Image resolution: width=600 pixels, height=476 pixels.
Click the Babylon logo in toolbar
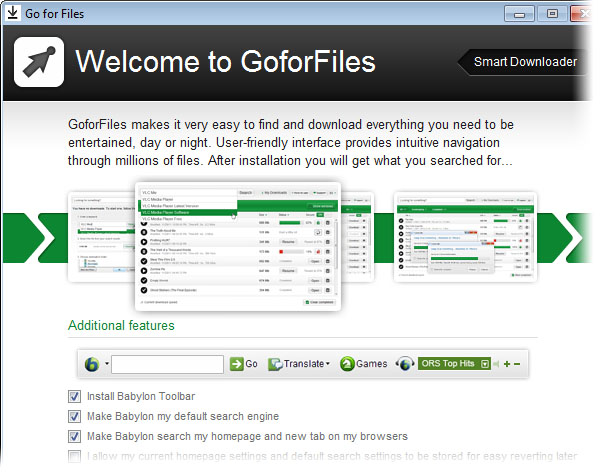click(x=92, y=364)
